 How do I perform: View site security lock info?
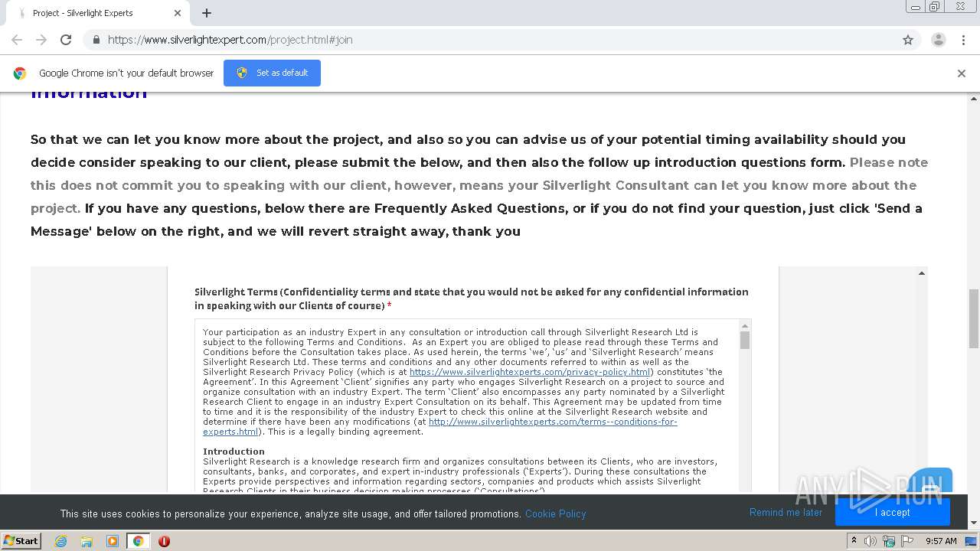[x=96, y=40]
